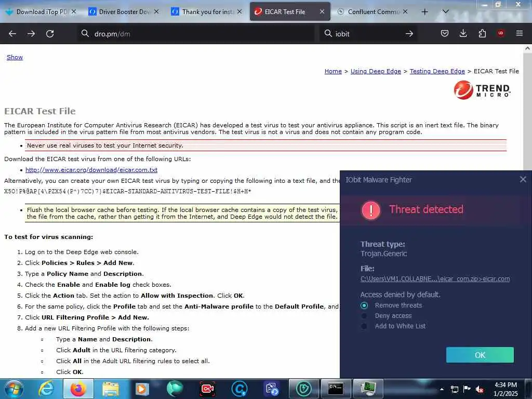
Task: Open the eicar.com.txt download URL
Action: [91, 170]
